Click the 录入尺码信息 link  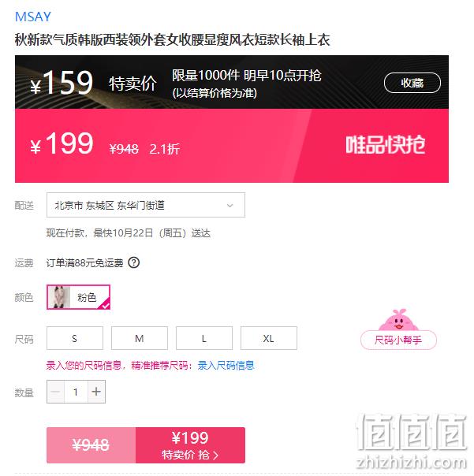tap(226, 365)
